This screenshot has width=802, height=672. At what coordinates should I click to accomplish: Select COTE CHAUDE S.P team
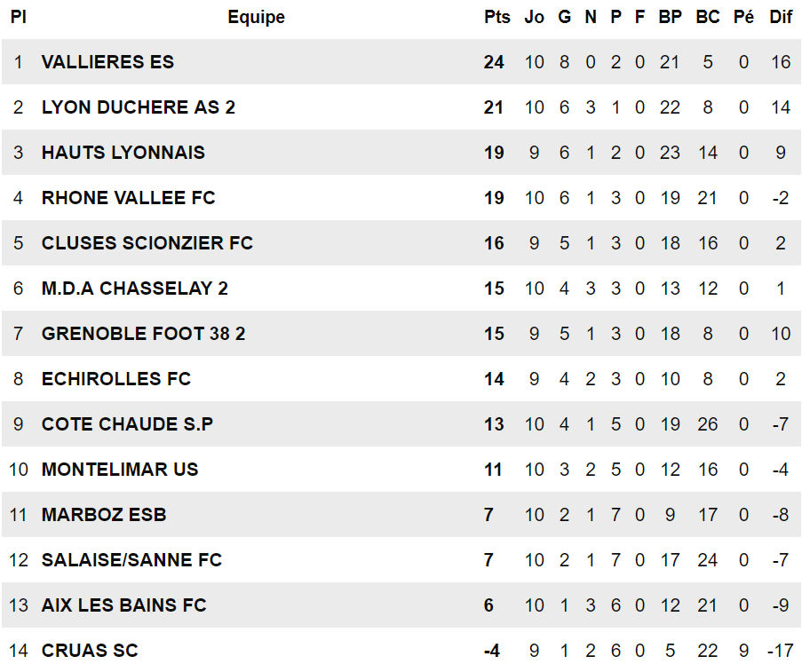pyautogui.click(x=127, y=424)
